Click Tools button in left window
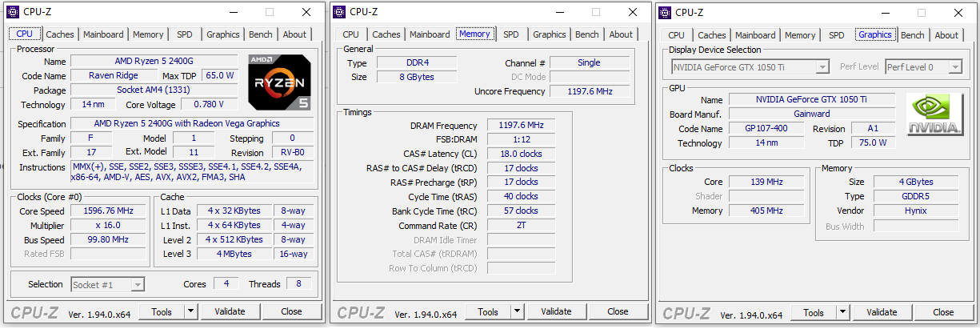The image size is (980, 329). point(162,311)
